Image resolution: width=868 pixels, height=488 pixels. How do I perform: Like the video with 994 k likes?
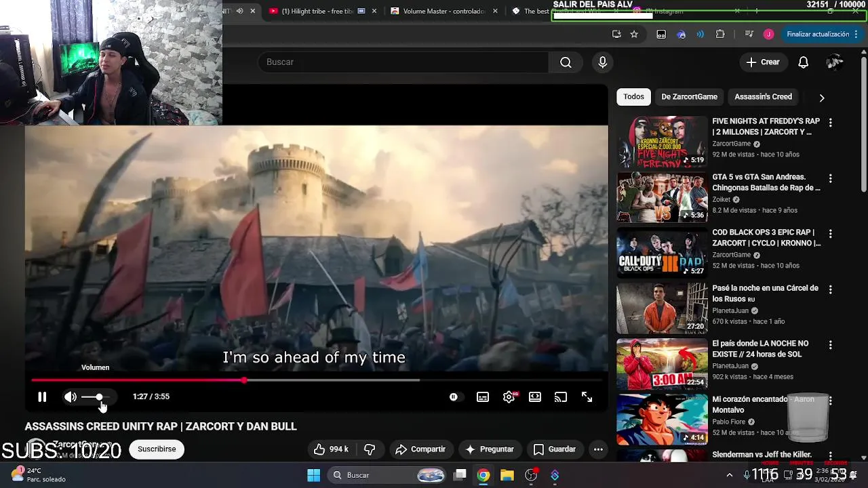(x=331, y=449)
